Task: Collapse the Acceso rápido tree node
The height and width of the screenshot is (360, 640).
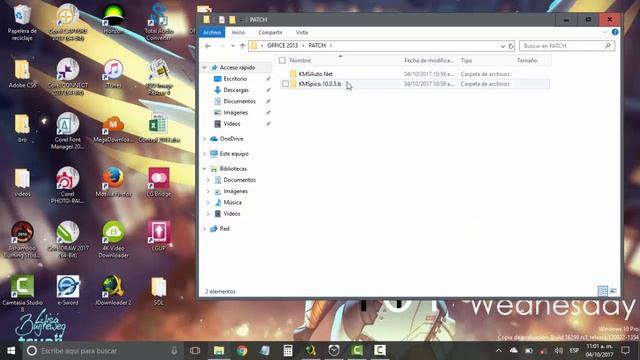Action: pos(204,67)
